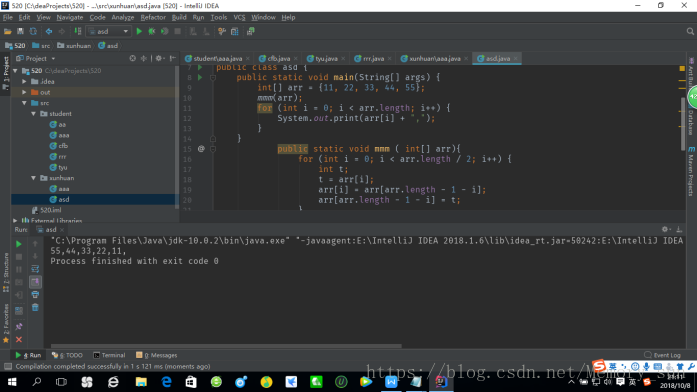The height and width of the screenshot is (392, 697).
Task: Click xunhuan in the breadcrumb bar
Action: click(74, 45)
